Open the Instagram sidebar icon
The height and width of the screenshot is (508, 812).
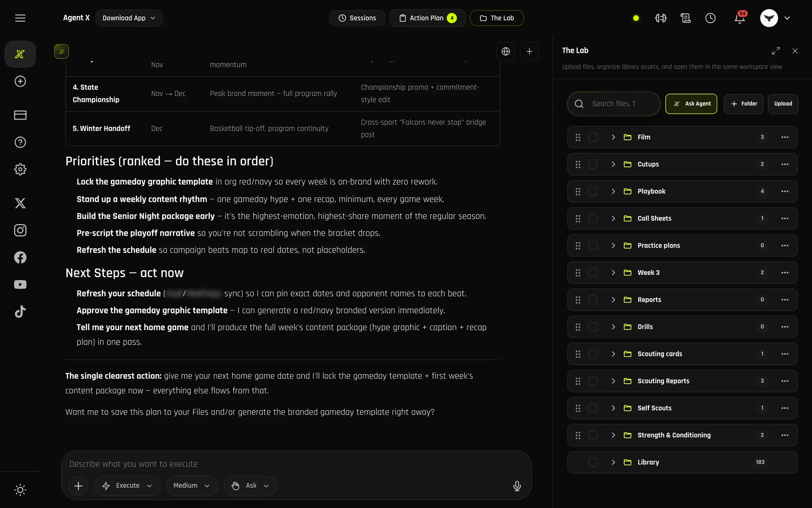point(20,230)
